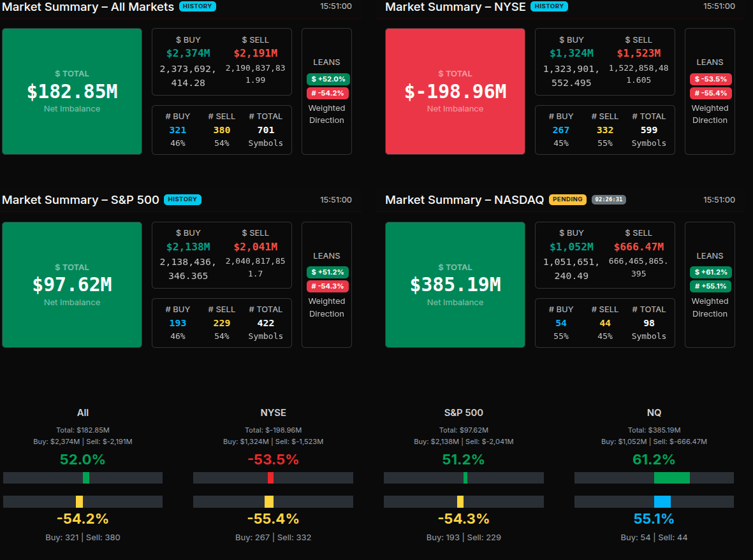Click the NASDAQ $ BUY $1,052M value

[571, 247]
